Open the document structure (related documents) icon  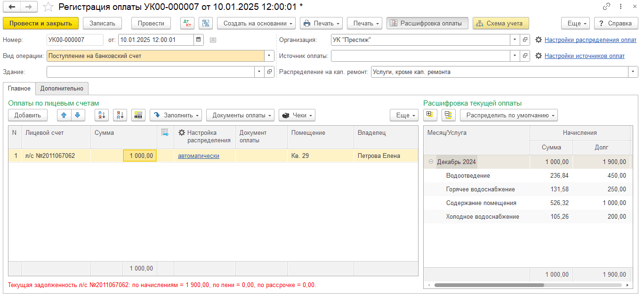(x=206, y=23)
